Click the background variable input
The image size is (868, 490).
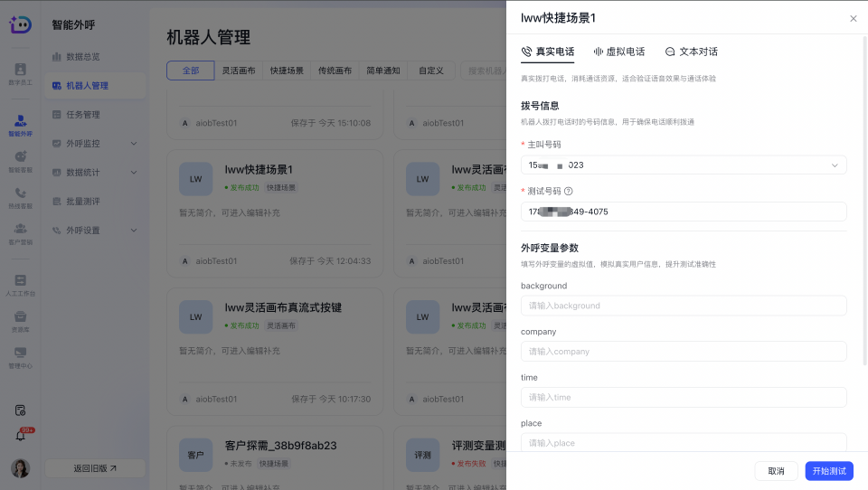pos(684,306)
